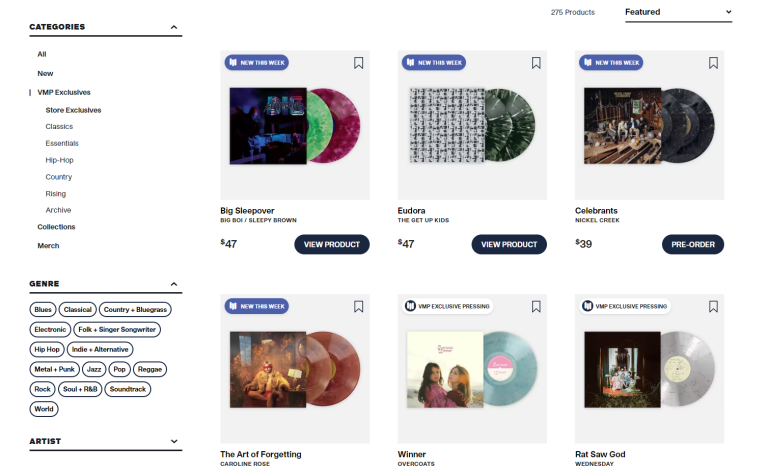Image resolution: width=768 pixels, height=470 pixels.
Task: Save Celebrants to wishlist with bookmark icon
Action: [713, 63]
